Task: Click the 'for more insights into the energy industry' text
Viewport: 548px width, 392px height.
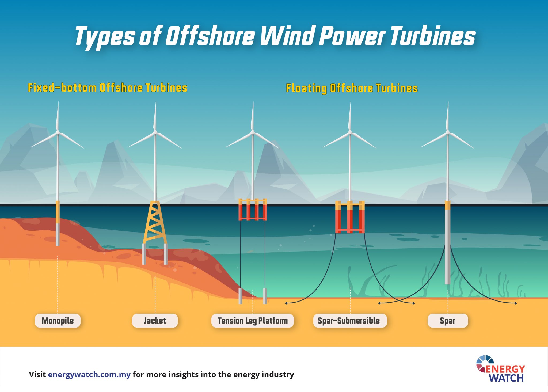Action: [x=213, y=374]
